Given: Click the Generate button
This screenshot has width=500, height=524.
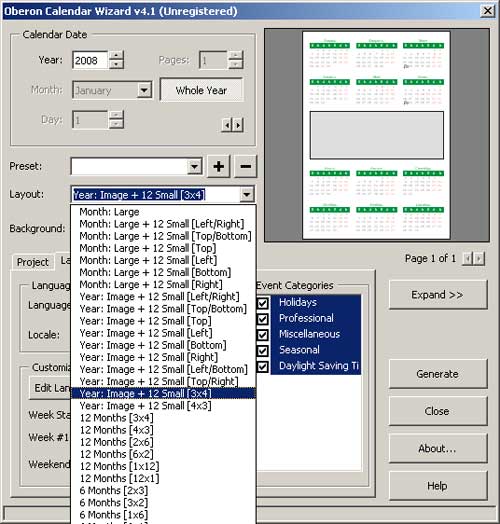Looking at the screenshot, I should [438, 374].
